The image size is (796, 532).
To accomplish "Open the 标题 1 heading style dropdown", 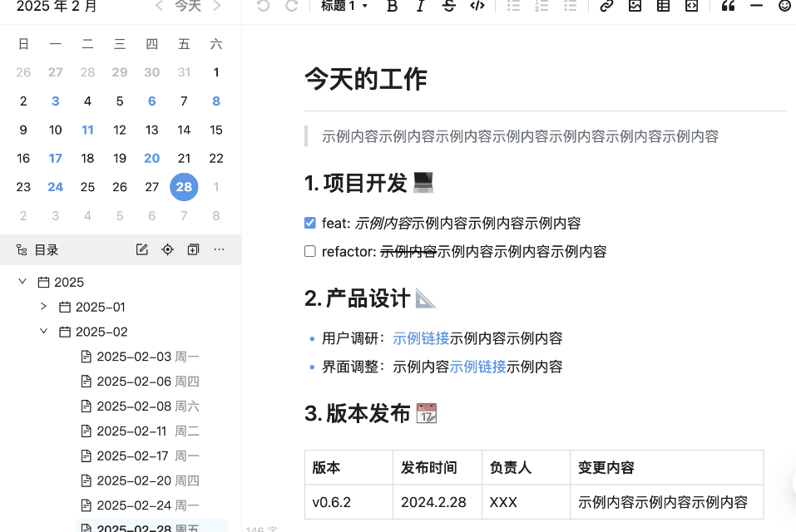I will coord(344,6).
